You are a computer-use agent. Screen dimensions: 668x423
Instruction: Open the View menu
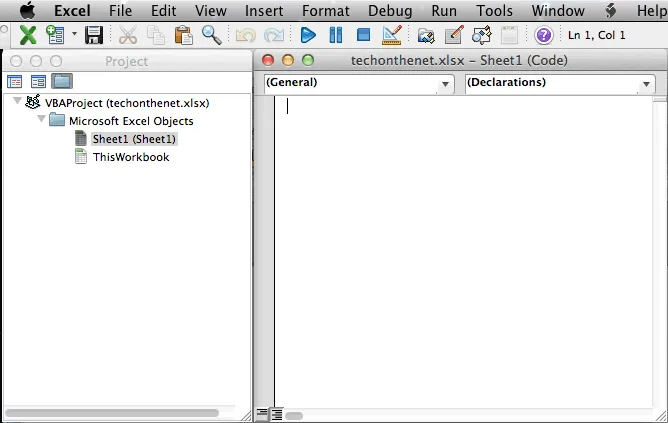[x=211, y=11]
